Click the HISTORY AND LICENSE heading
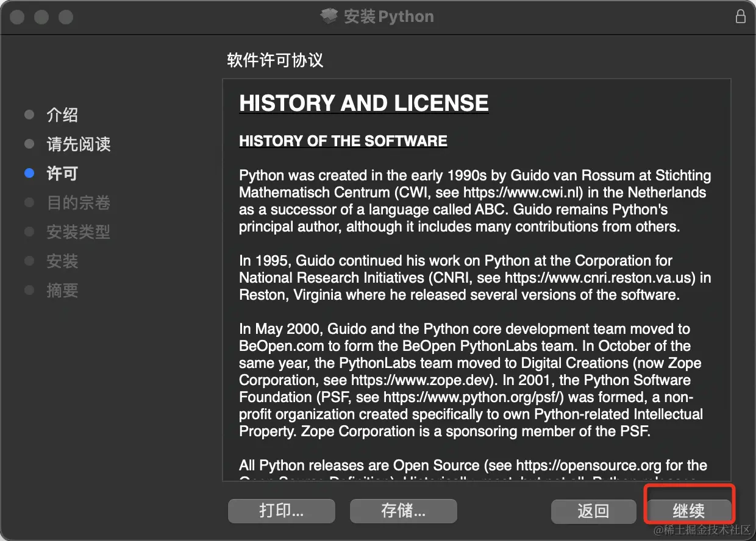756x541 pixels. click(x=364, y=103)
